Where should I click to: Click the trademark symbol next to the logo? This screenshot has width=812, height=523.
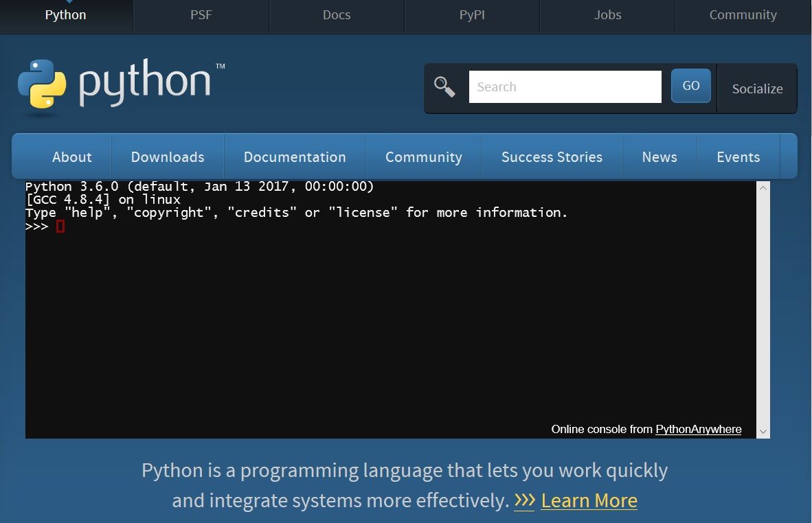[x=220, y=67]
